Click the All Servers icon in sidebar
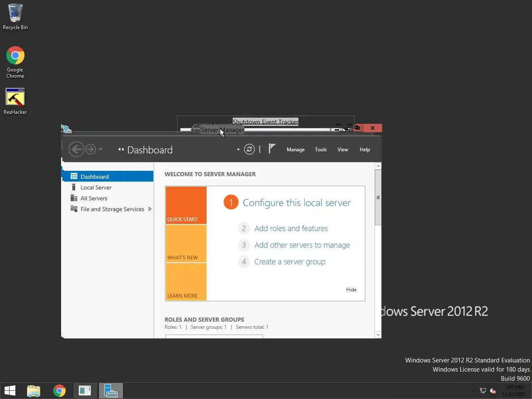Screen dimensions: 532x399 74,198
